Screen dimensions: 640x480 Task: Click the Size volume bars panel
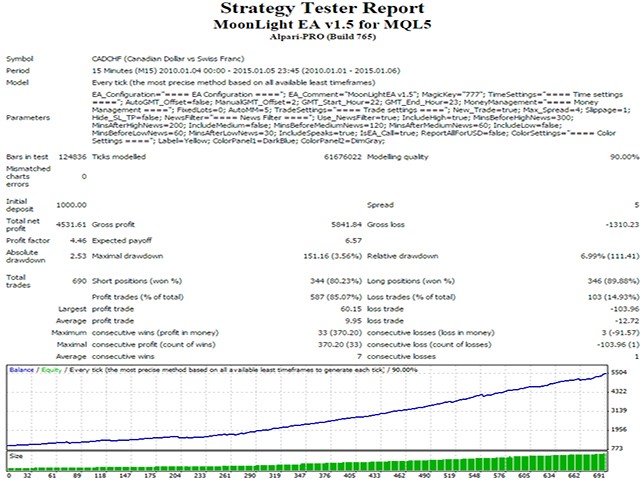pos(307,461)
